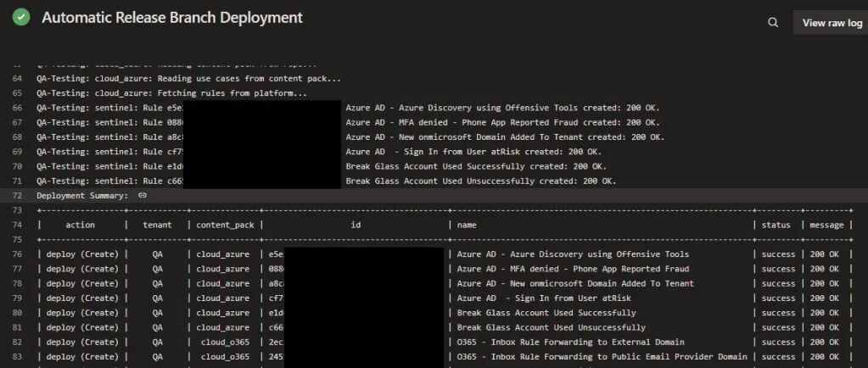Image resolution: width=868 pixels, height=368 pixels.
Task: Click the 'Deployment Summary:' text
Action: [x=82, y=195]
